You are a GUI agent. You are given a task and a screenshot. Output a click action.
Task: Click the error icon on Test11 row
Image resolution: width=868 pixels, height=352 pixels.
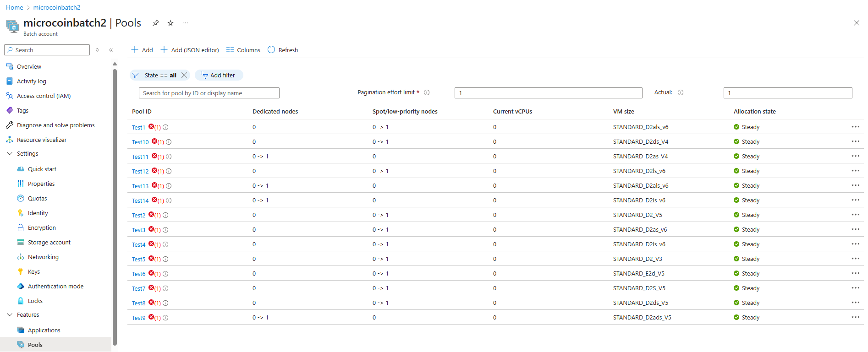point(154,156)
